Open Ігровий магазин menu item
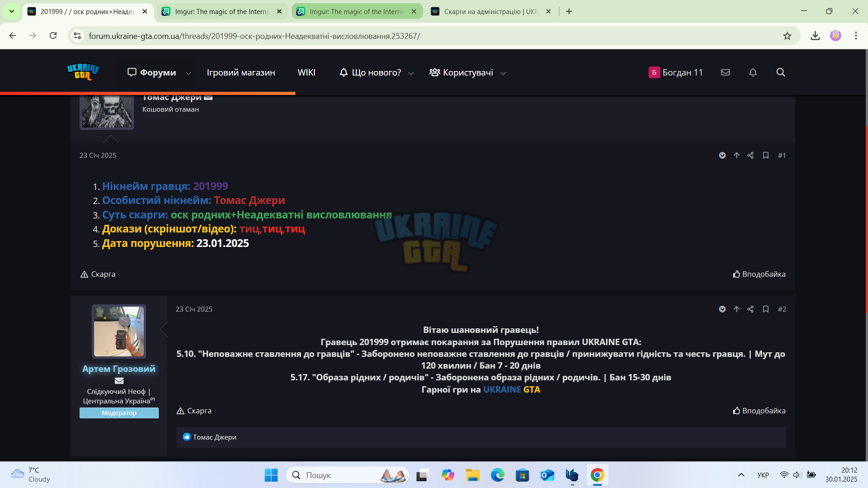Screen dimensions: 868x488 click(x=241, y=72)
